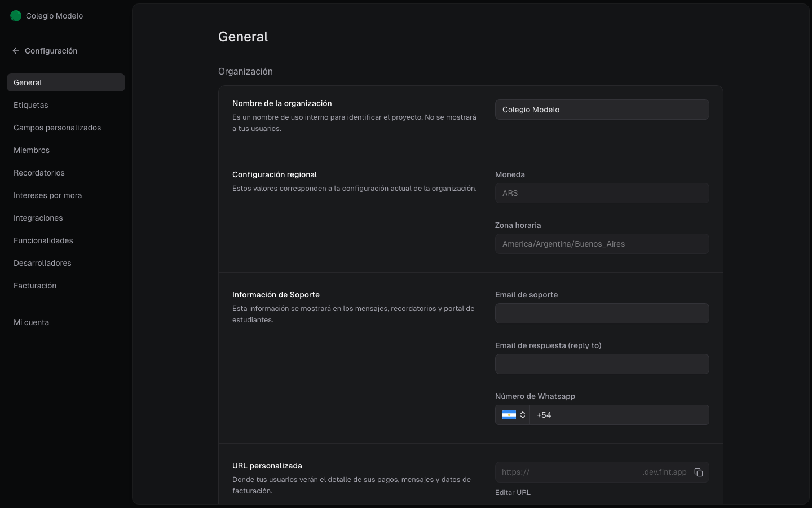Click the General page heading
The image size is (812, 508).
pyautogui.click(x=243, y=37)
